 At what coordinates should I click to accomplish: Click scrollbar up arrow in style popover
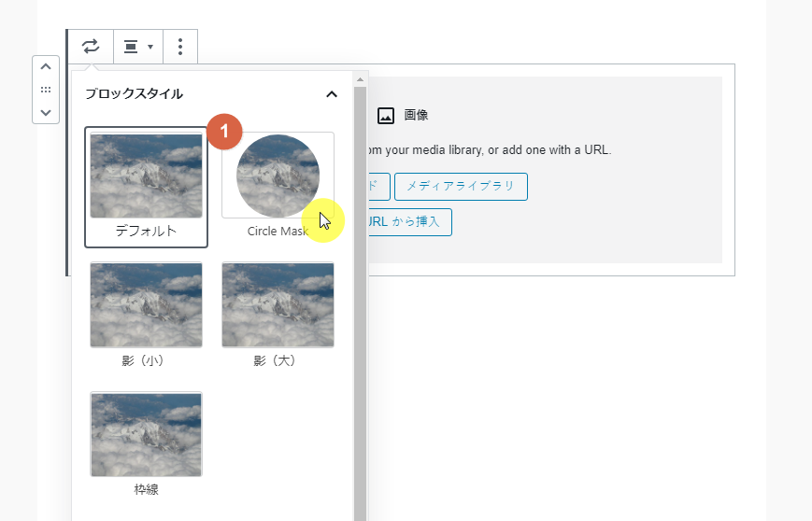[361, 79]
